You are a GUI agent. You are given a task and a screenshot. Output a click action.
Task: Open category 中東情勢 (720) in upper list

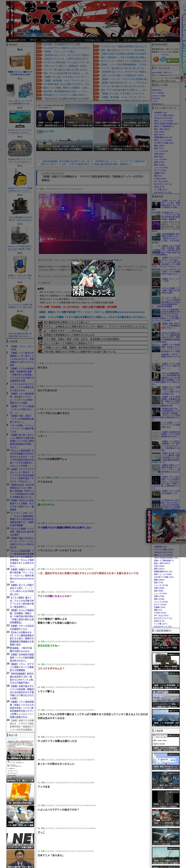pyautogui.click(x=160, y=113)
